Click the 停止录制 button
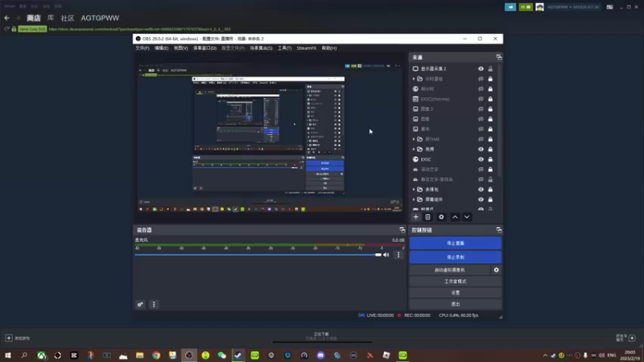Image resolution: width=644 pixels, height=362 pixels. point(456,257)
